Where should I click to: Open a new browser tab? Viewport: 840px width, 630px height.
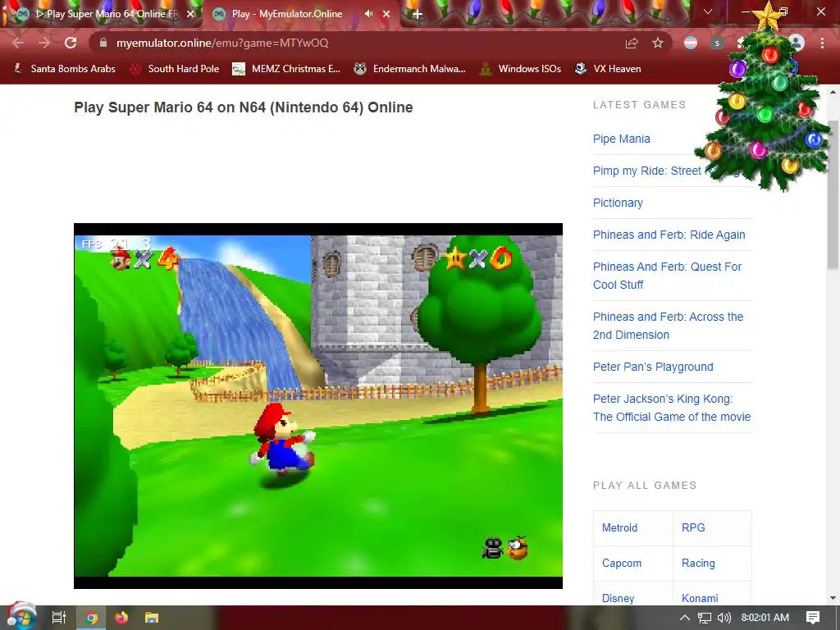coord(418,14)
